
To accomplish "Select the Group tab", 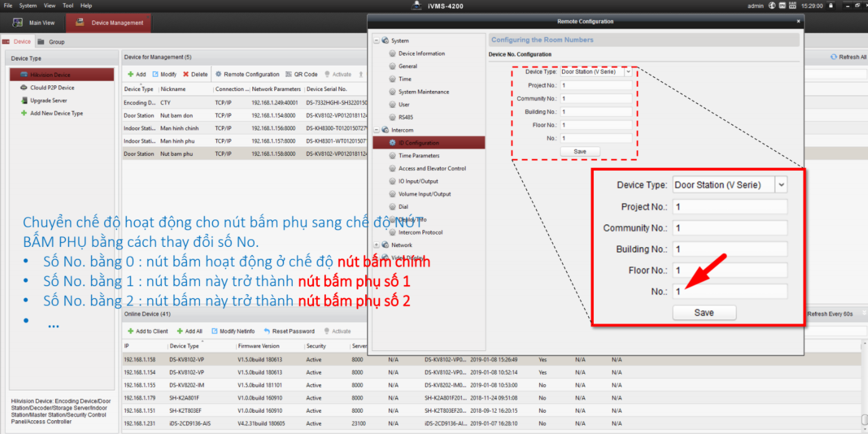I will (56, 42).
